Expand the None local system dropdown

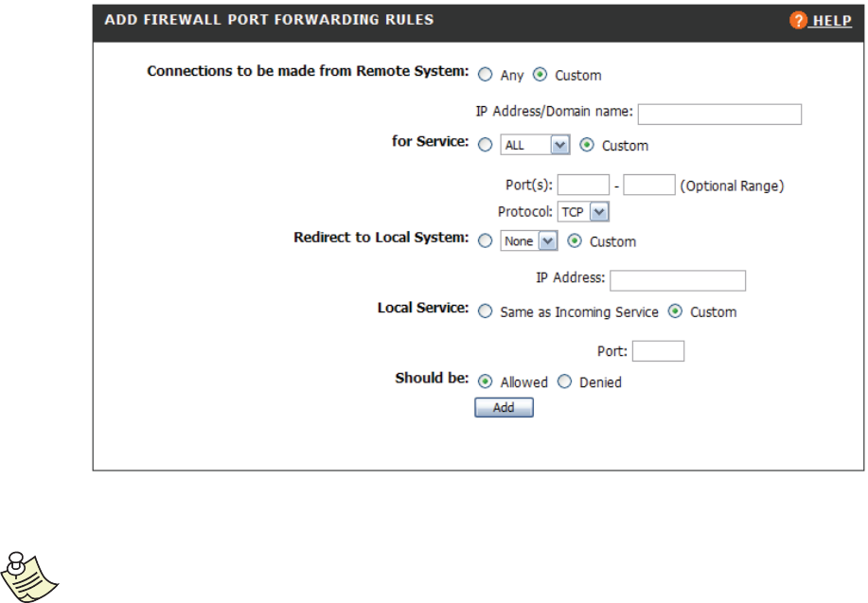(546, 241)
